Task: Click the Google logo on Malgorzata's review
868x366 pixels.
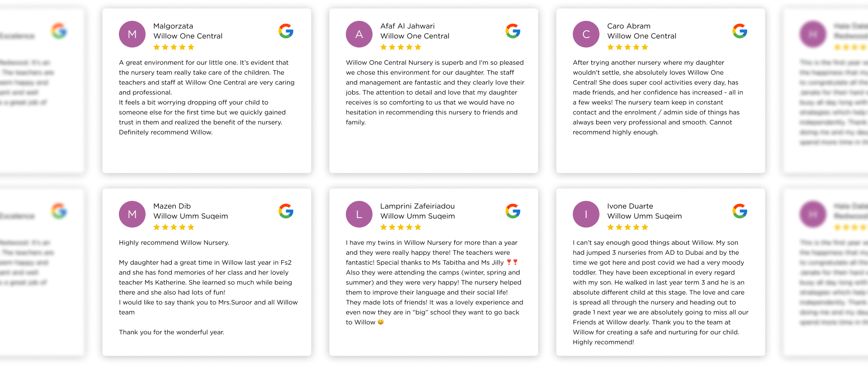Action: [x=286, y=31]
